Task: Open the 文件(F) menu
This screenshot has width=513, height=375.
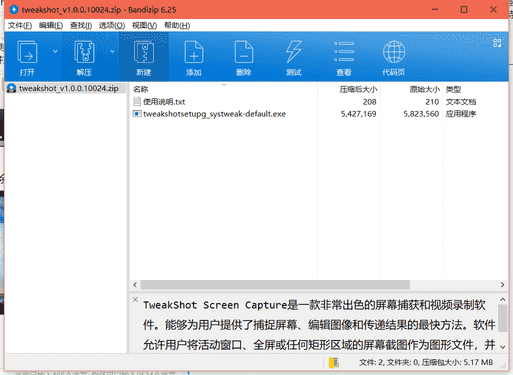Action: [20, 25]
